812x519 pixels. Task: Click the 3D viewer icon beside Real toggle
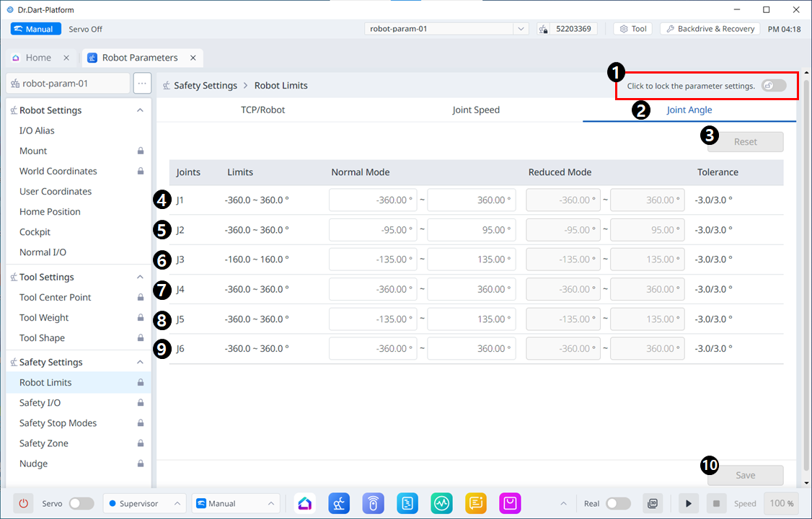tap(653, 503)
